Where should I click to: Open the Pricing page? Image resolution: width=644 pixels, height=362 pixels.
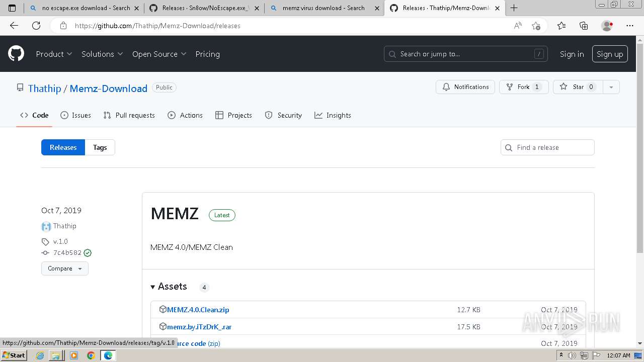coord(207,54)
